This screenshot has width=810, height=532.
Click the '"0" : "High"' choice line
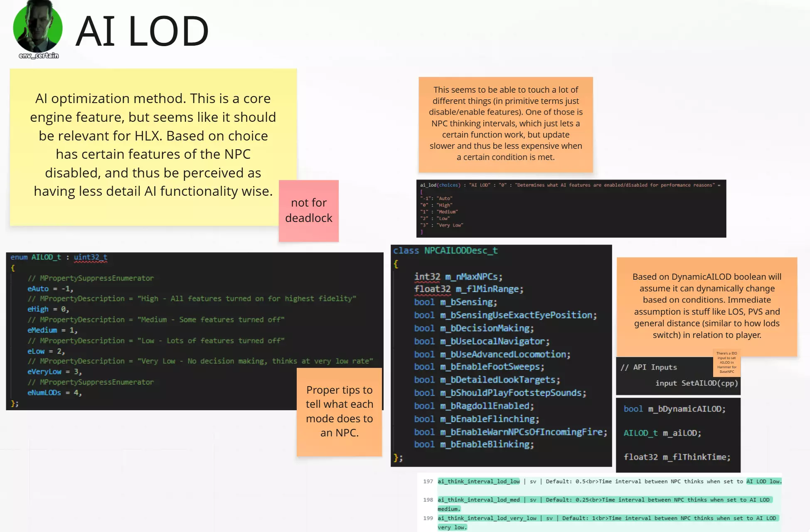(436, 205)
